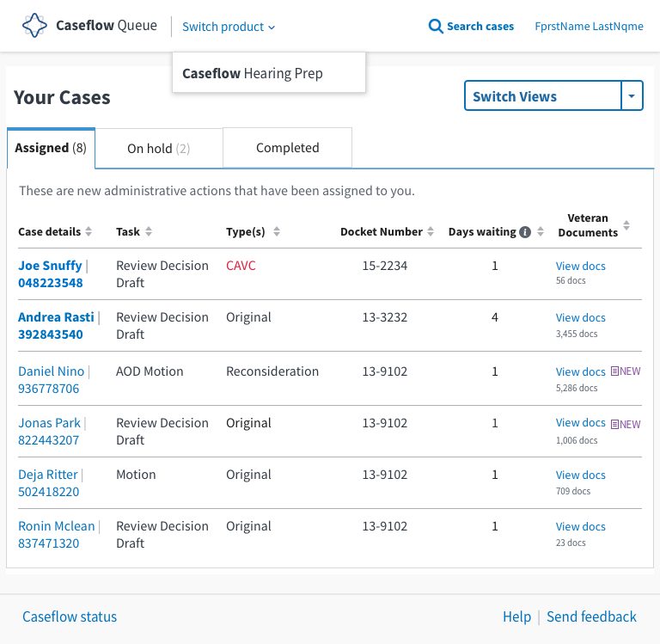Sort by Veteran Documents column arrows
This screenshot has height=644, width=660.
[x=626, y=225]
